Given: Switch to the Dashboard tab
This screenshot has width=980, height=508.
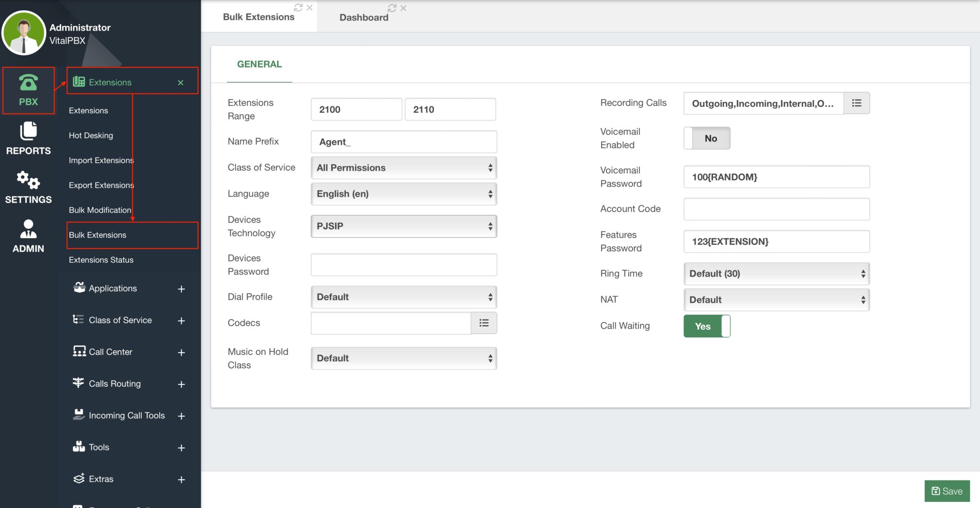Looking at the screenshot, I should pos(364,17).
